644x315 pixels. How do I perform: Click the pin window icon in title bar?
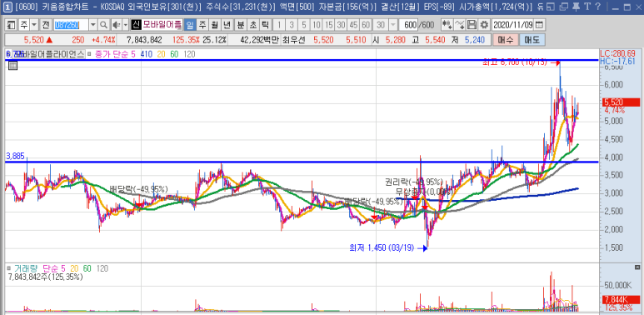point(577,6)
